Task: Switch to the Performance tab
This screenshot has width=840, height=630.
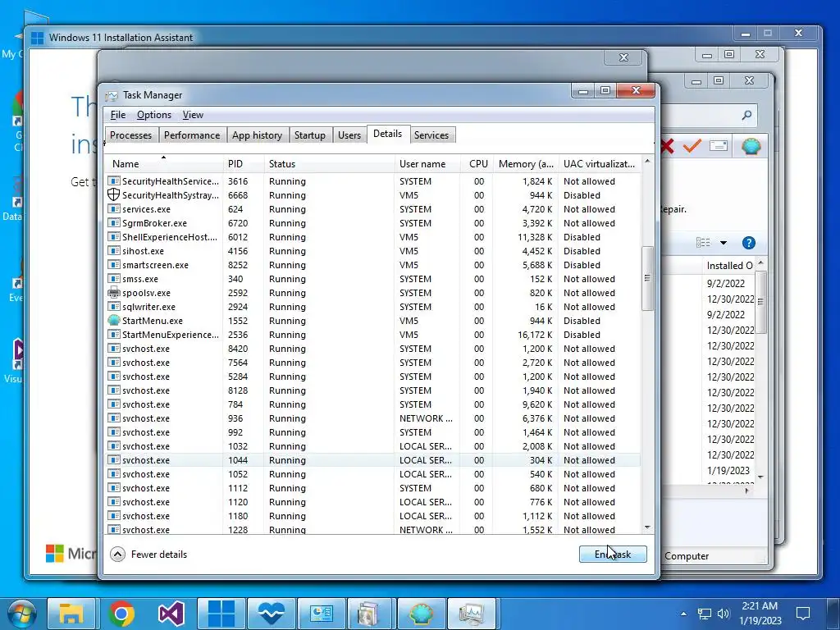Action: 192,135
